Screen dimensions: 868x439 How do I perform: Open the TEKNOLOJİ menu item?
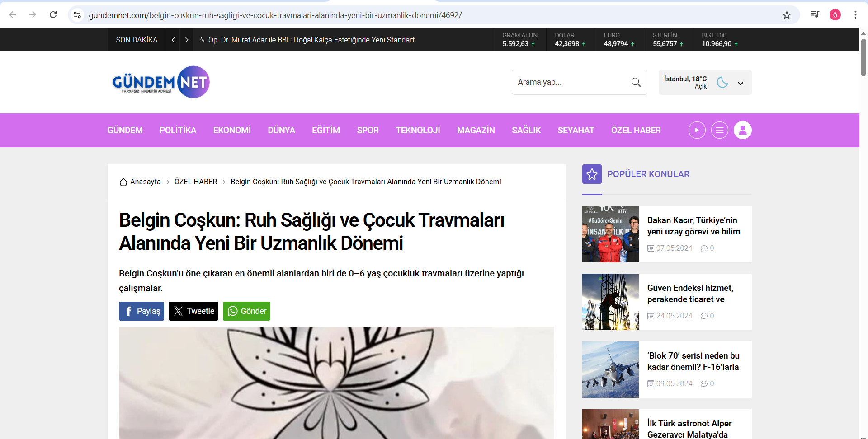(418, 130)
